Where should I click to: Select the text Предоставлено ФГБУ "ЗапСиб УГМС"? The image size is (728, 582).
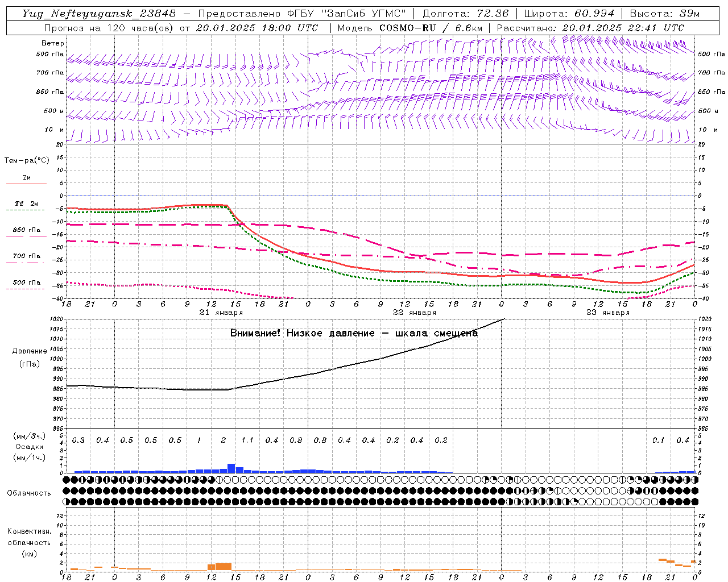pyautogui.click(x=302, y=14)
